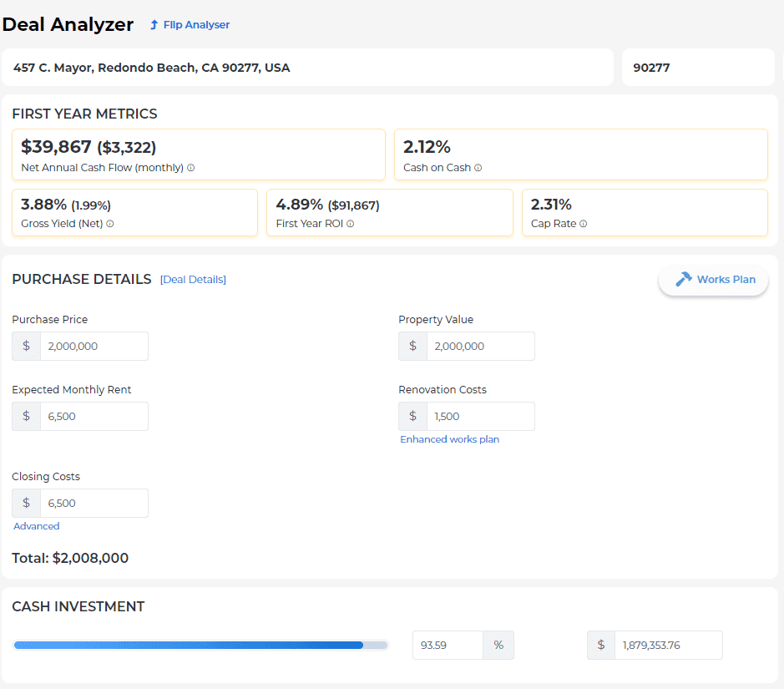Click the dollar sign beside Purchase Price
This screenshot has height=689, width=784.
coord(27,346)
